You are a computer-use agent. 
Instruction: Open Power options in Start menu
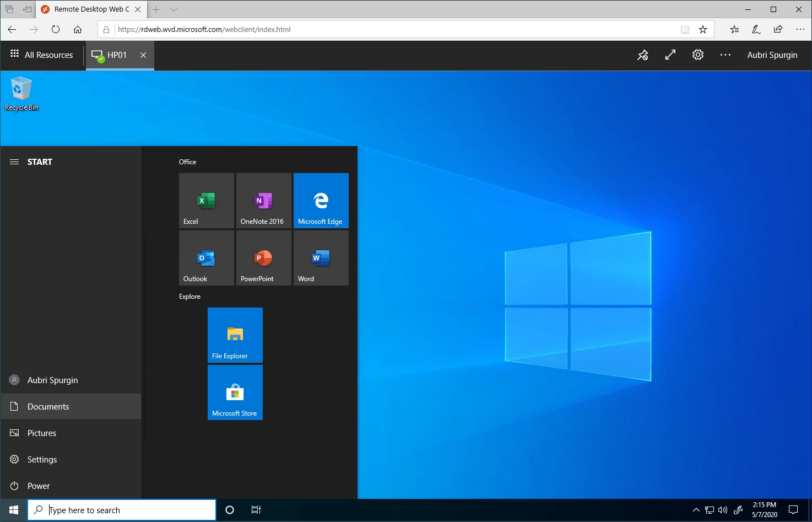(x=71, y=486)
